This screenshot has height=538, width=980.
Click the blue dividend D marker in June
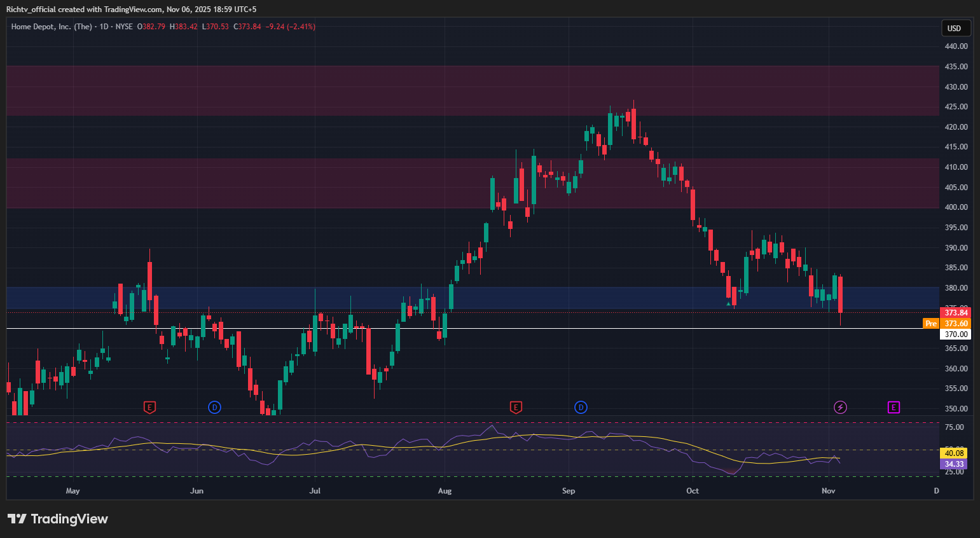pos(214,407)
